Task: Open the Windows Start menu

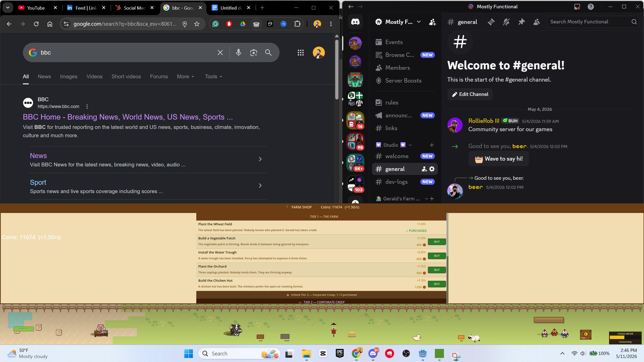Action: coord(189,353)
